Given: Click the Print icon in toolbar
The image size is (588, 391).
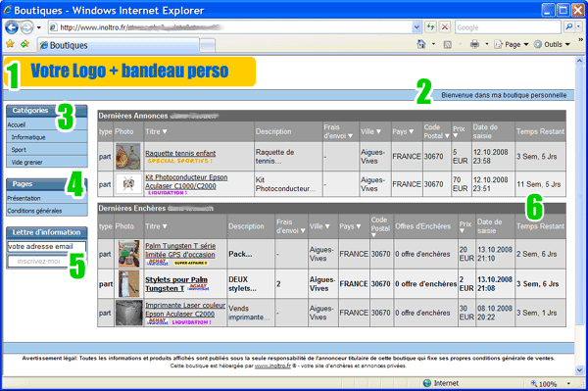Looking at the screenshot, I should tap(474, 44).
